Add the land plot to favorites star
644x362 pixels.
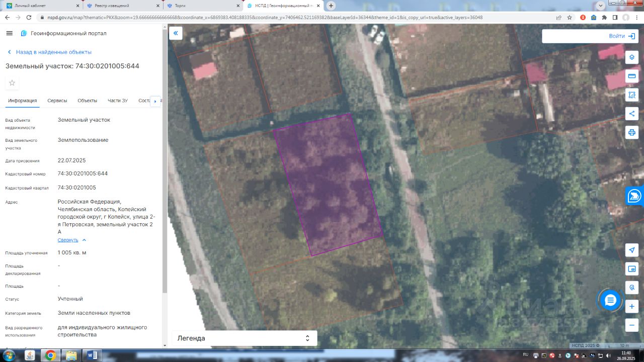tap(12, 83)
